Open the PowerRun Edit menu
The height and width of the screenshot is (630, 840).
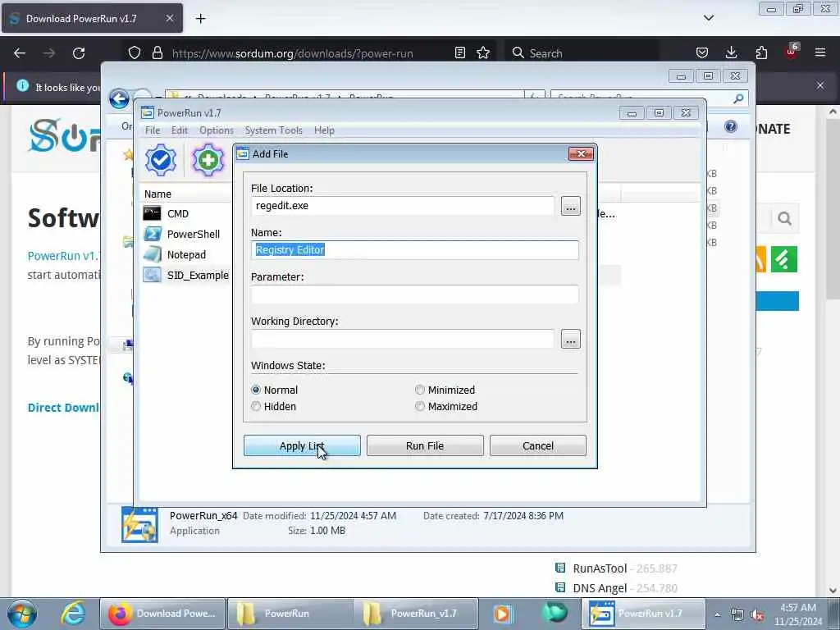tap(180, 130)
